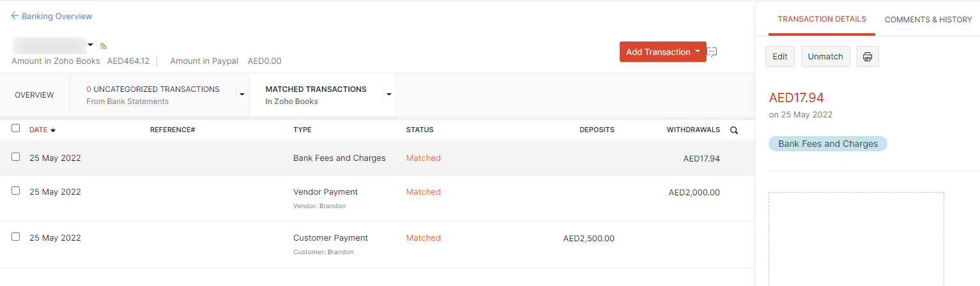The image size is (980, 286).
Task: Check the Bank Fees and Charges row
Action: click(16, 157)
